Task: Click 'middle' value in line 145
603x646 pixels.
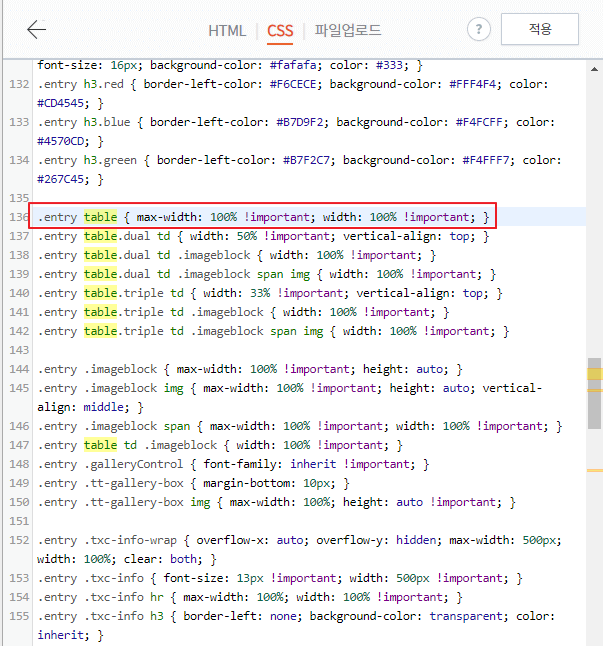Action: [x=103, y=407]
